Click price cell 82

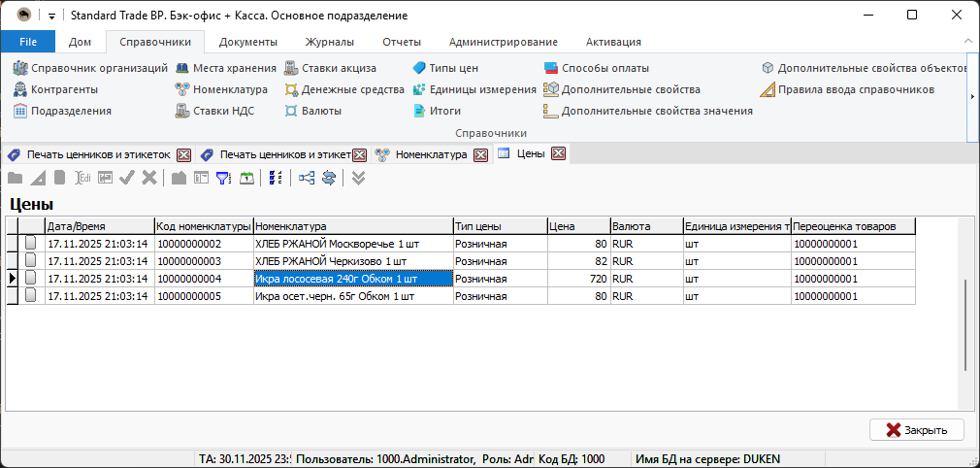(578, 261)
